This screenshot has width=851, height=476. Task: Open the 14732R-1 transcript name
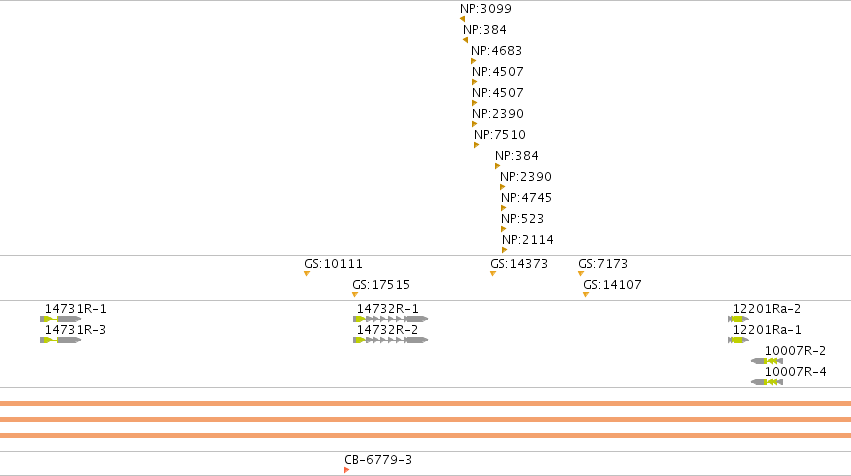(x=388, y=309)
